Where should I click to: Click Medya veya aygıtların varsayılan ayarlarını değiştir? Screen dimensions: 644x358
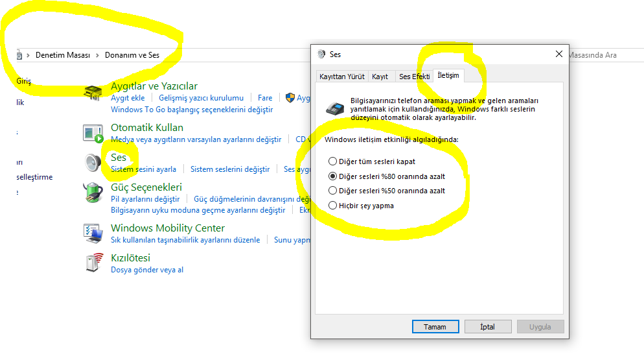point(196,139)
